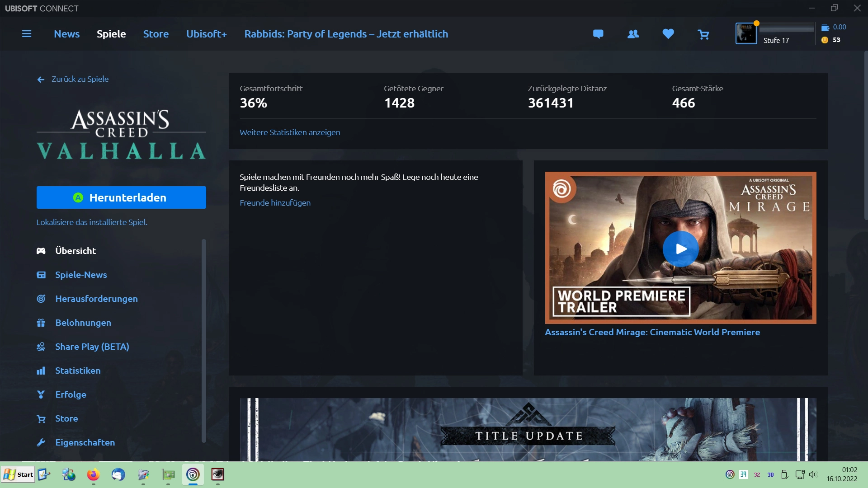868x488 pixels.
Task: Switch to the Spiele tab
Action: coord(111,34)
